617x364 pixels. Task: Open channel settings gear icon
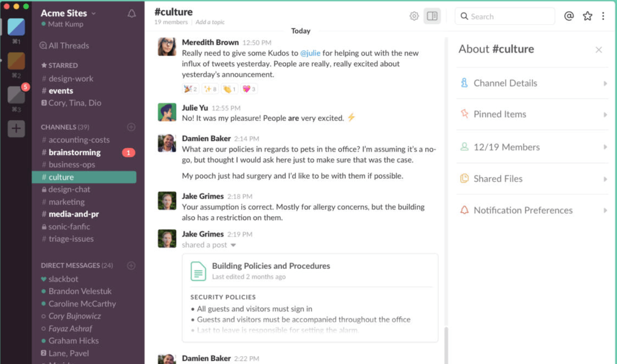[414, 16]
